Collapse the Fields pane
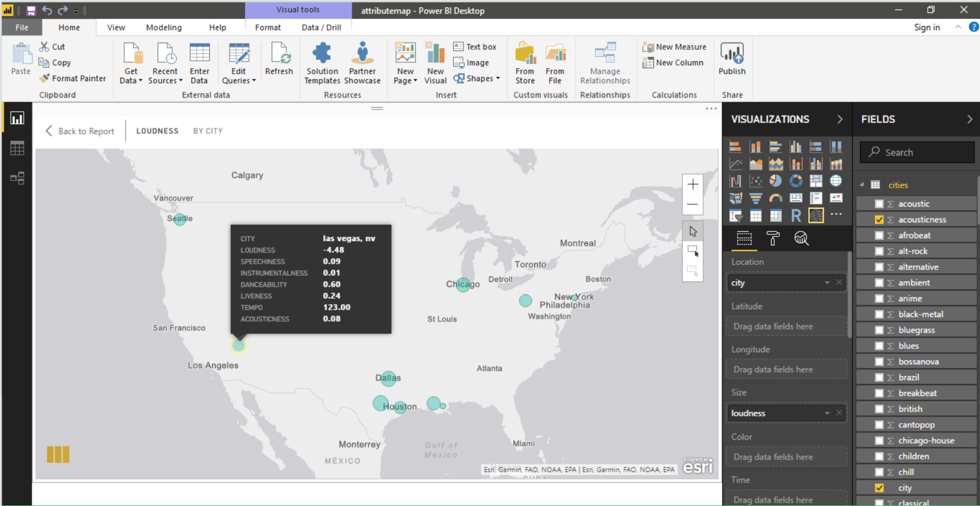 point(970,119)
